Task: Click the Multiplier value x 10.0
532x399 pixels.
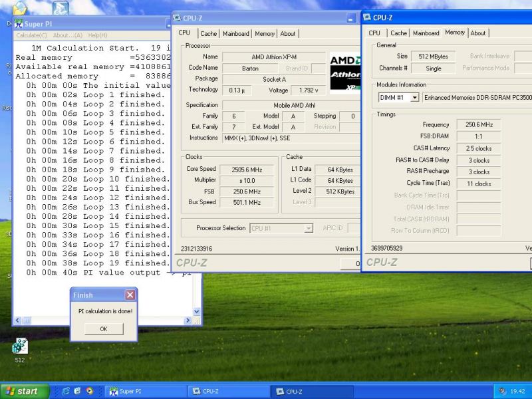Action: [247, 180]
